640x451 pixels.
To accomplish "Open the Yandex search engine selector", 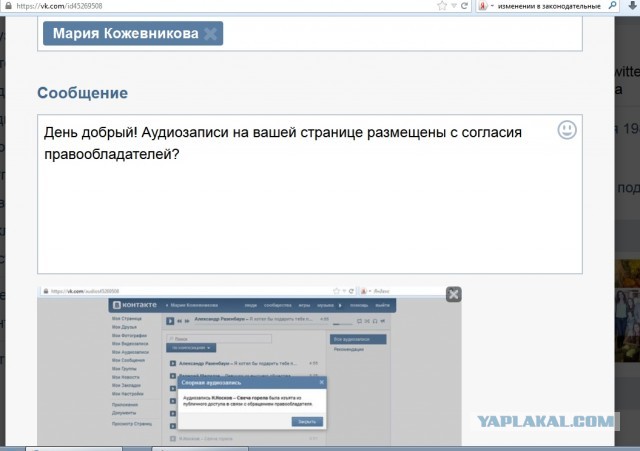I will tap(486, 6).
